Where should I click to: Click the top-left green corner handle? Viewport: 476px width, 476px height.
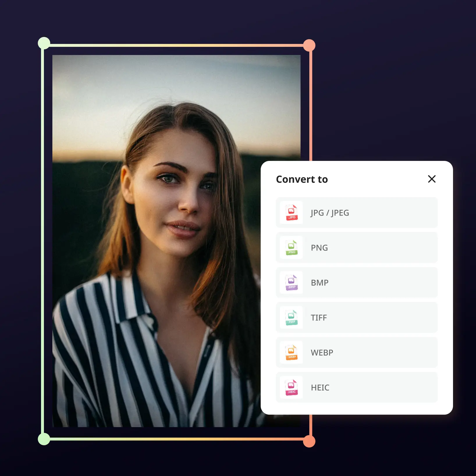tap(44, 43)
